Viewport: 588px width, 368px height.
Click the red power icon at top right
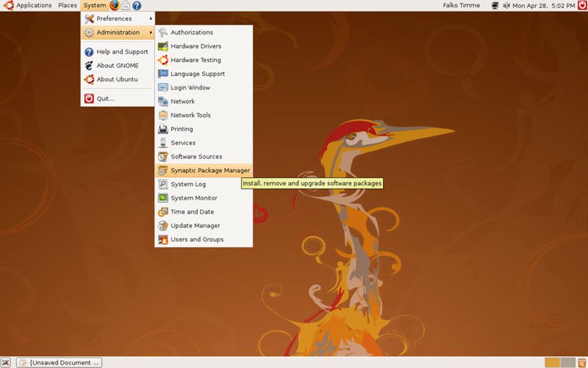coord(581,5)
